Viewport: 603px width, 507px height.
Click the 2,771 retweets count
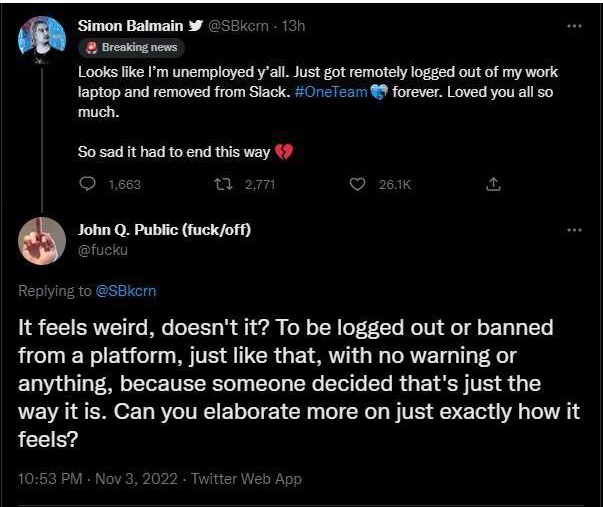click(x=260, y=184)
